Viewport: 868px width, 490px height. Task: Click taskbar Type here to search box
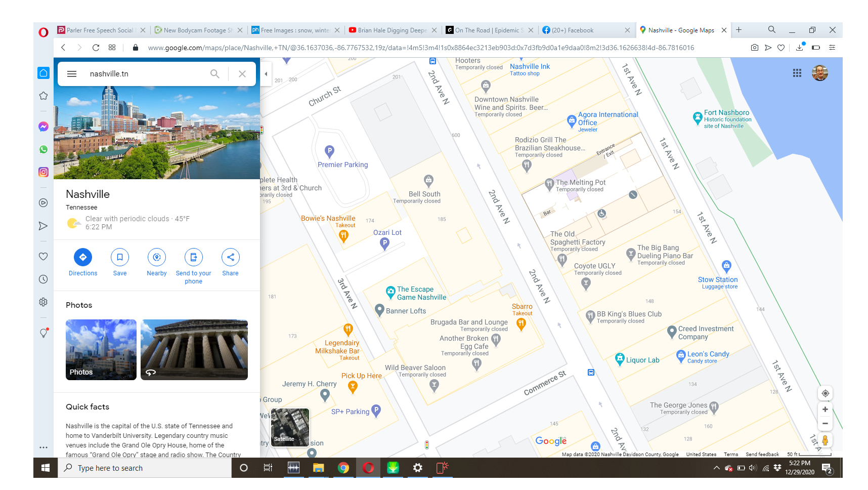[145, 468]
